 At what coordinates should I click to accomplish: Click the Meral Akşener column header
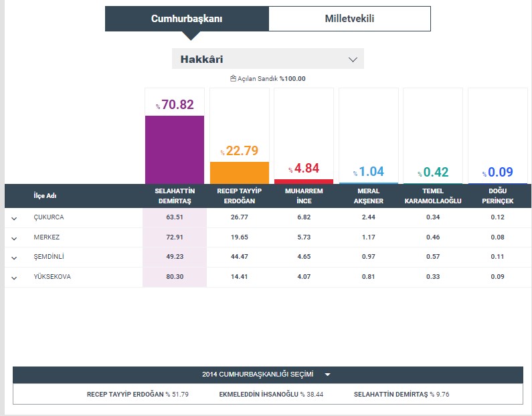click(x=368, y=196)
